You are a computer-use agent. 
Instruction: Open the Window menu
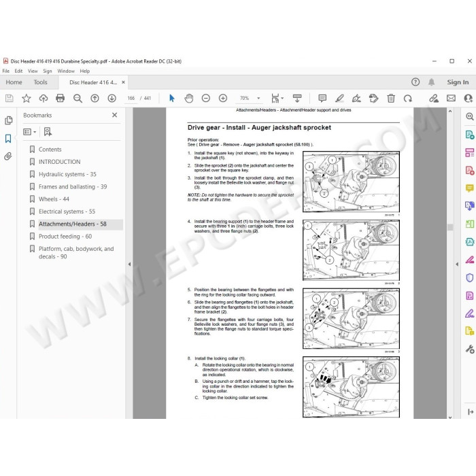click(66, 71)
